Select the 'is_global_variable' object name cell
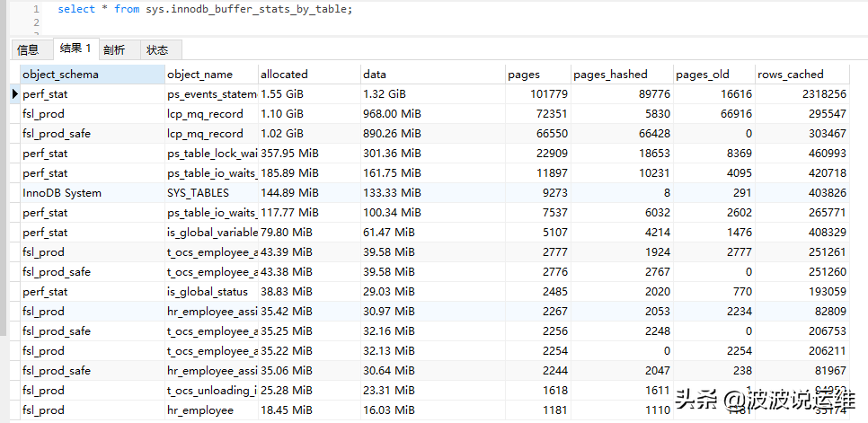 pyautogui.click(x=211, y=233)
